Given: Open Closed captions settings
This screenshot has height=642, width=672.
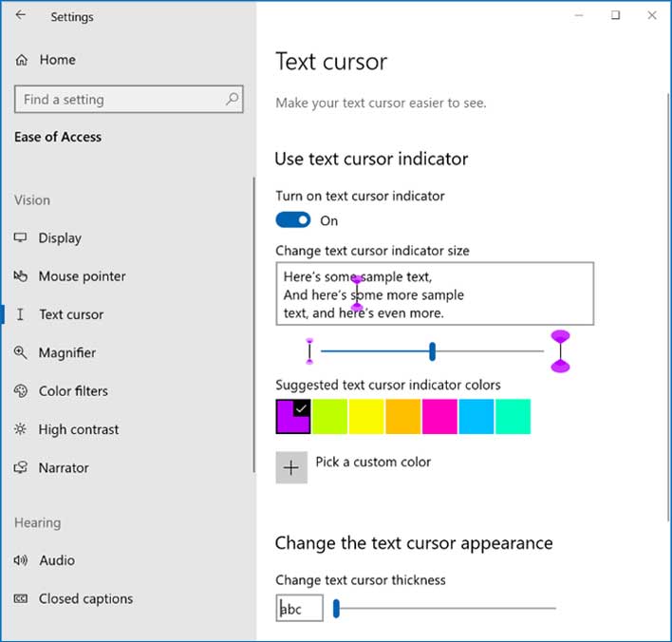Looking at the screenshot, I should click(86, 598).
